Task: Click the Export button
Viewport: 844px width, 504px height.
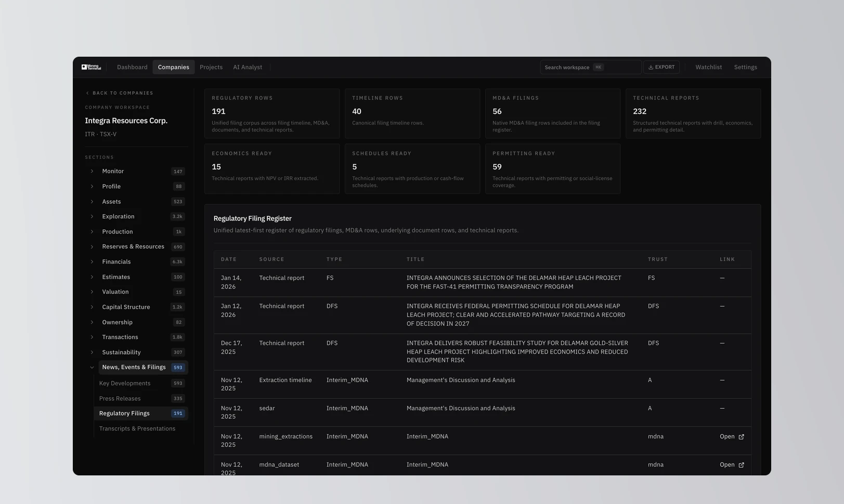Action: pos(661,67)
